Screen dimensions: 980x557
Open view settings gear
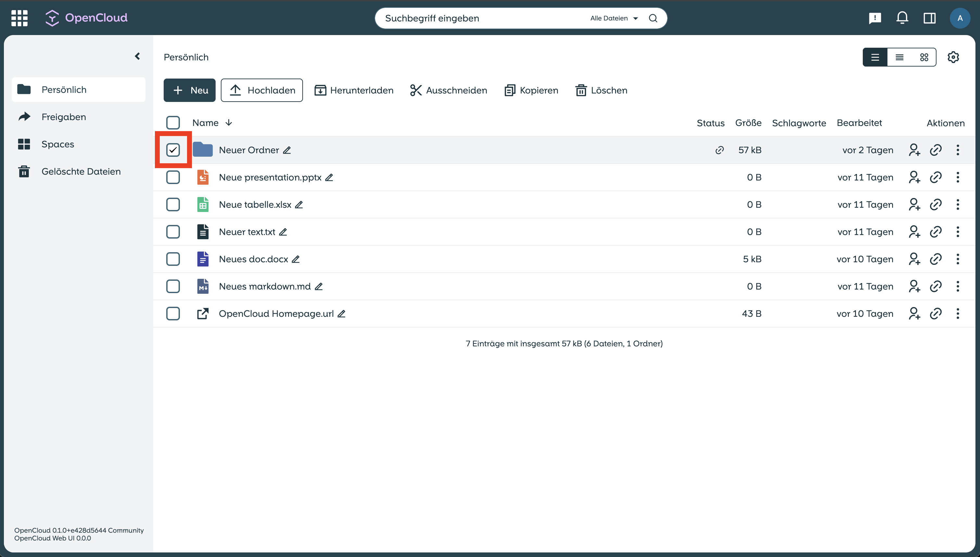pyautogui.click(x=953, y=57)
